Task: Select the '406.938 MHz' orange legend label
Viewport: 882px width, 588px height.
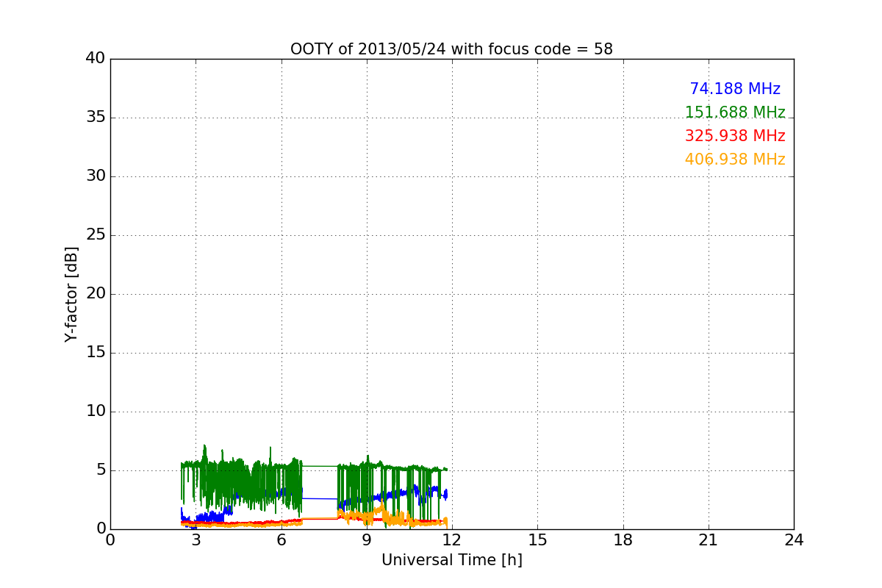Action: [735, 159]
